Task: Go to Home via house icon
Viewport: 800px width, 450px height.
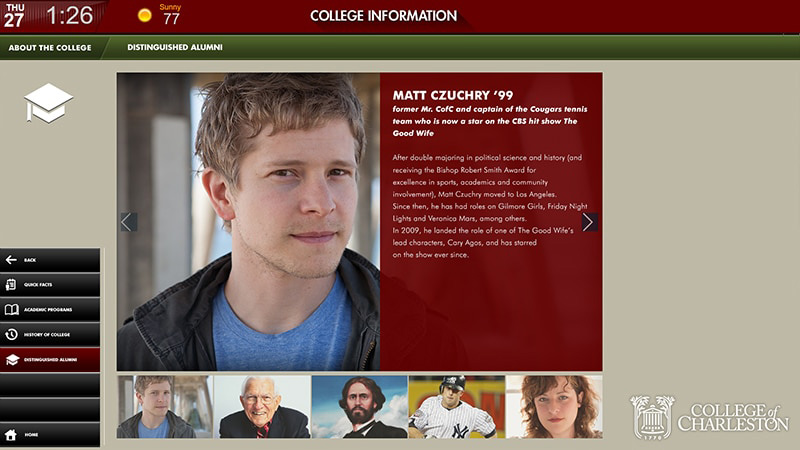Action: click(11, 435)
